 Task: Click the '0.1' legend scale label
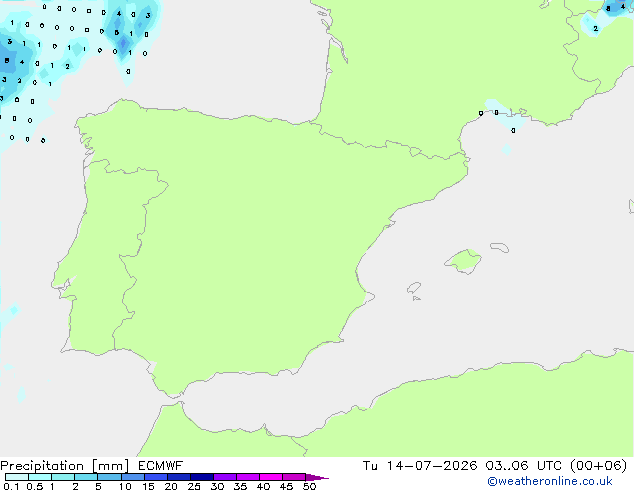pyautogui.click(x=11, y=486)
